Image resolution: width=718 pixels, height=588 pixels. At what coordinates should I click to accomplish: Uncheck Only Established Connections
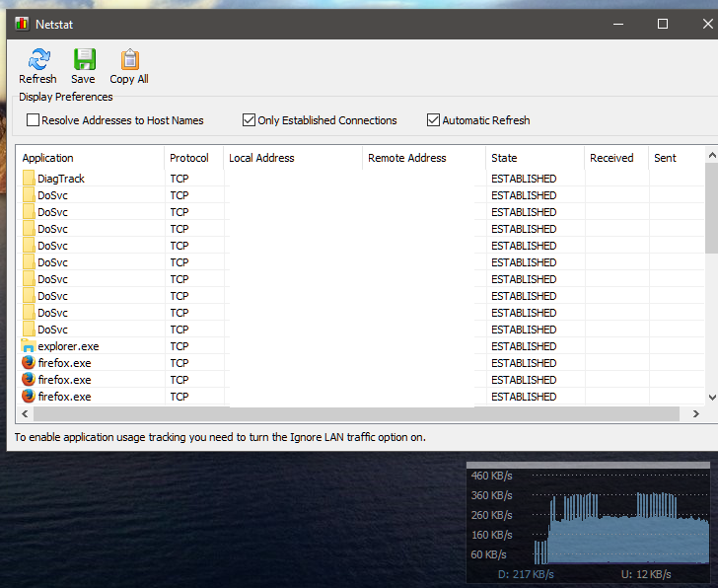click(250, 120)
